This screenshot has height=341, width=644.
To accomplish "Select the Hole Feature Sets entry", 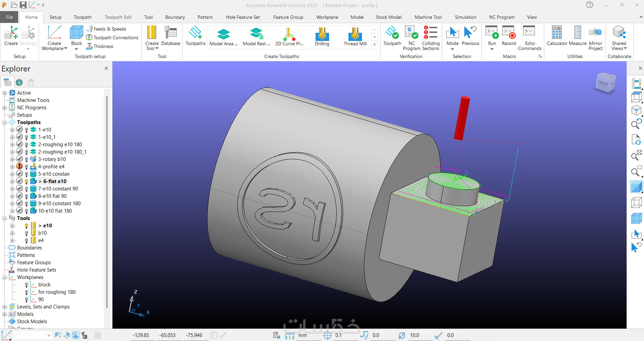I will [37, 270].
